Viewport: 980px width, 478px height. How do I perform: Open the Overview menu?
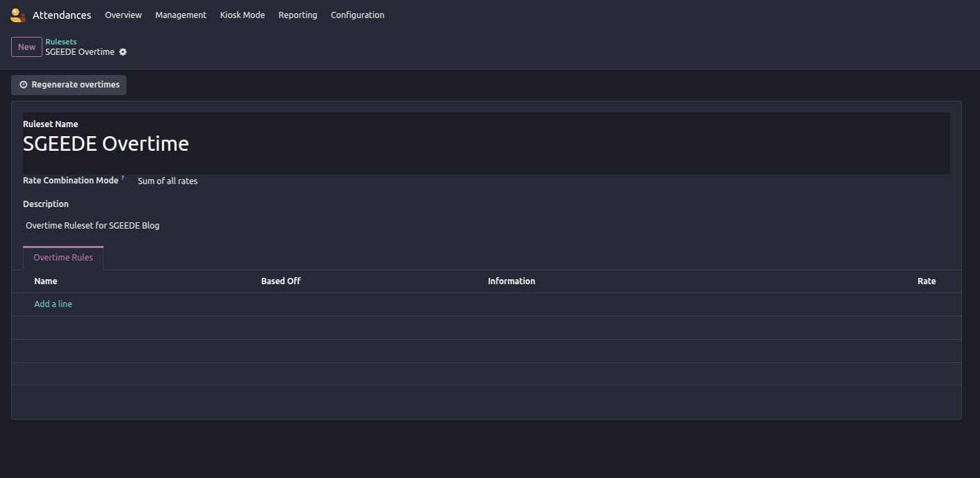click(x=123, y=15)
